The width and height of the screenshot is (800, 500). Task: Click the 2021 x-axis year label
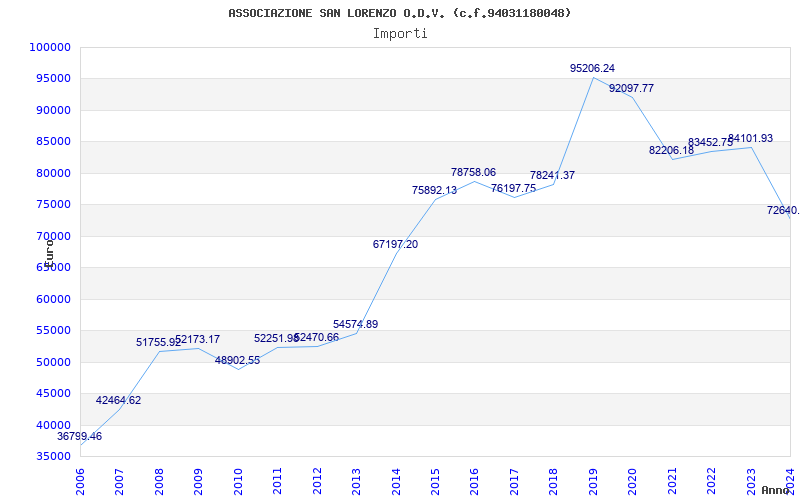672,480
